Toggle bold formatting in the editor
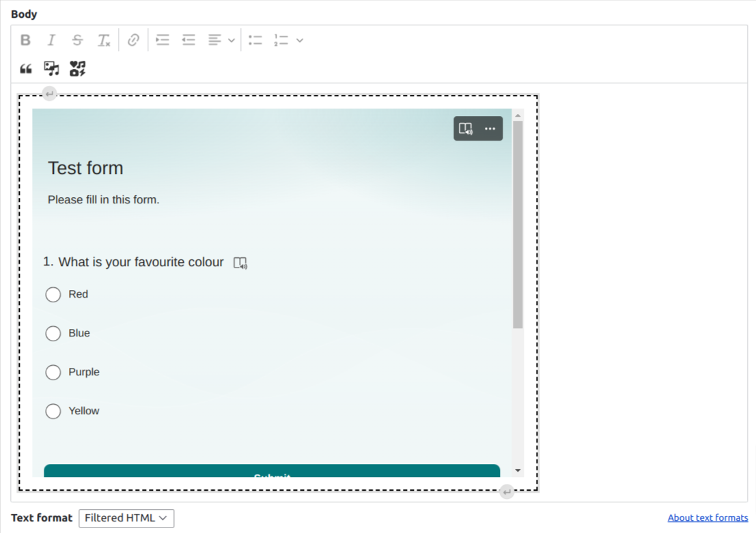The height and width of the screenshot is (533, 756). [25, 40]
